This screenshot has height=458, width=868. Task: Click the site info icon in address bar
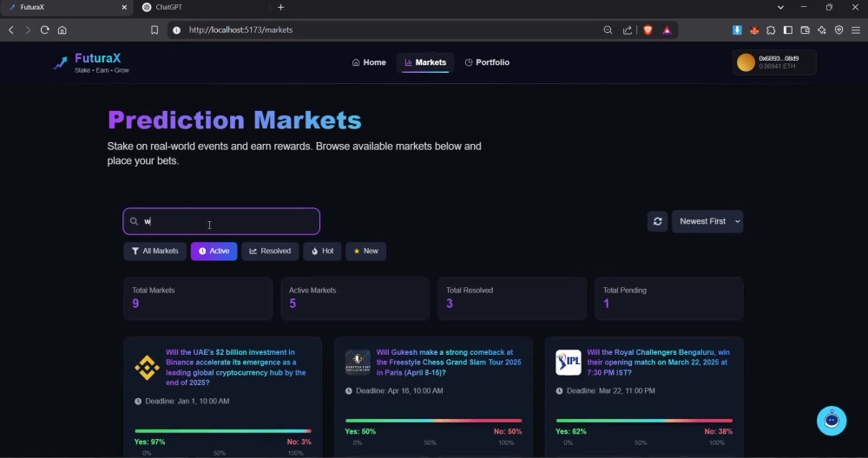[x=176, y=29]
